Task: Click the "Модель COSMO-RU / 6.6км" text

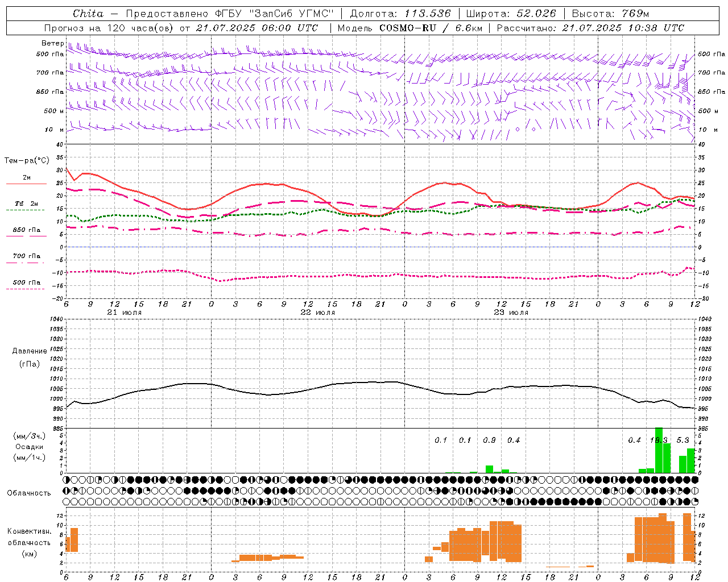Action: (409, 28)
